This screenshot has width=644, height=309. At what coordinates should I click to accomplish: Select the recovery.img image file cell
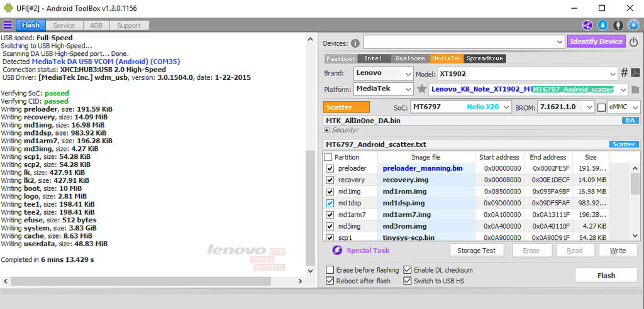pos(426,180)
